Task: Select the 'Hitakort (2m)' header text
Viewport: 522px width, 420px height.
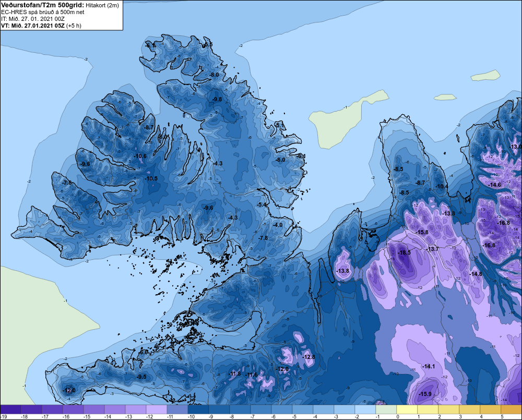Action: (102, 5)
